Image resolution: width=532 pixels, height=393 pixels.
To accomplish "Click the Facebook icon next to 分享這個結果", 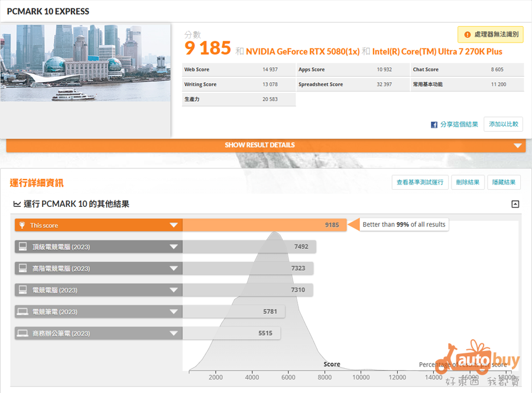I will pyautogui.click(x=434, y=125).
